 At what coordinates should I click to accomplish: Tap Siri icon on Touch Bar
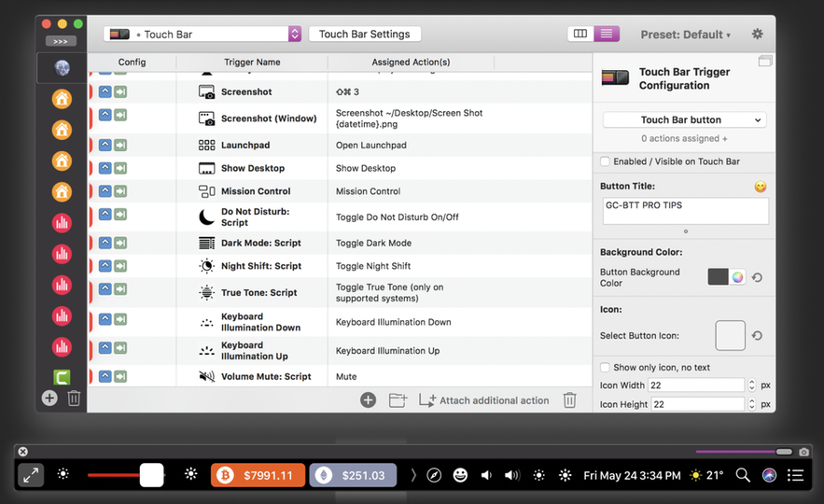[769, 476]
